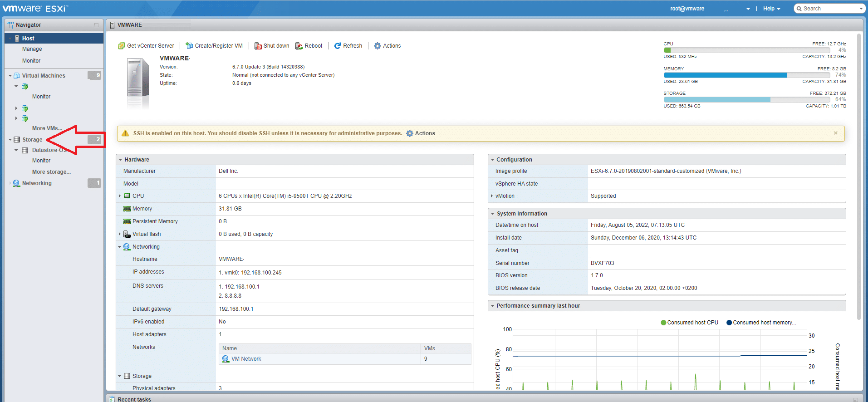Click the vertical scrollbar of host page
868x402 pixels.
pyautogui.click(x=858, y=177)
